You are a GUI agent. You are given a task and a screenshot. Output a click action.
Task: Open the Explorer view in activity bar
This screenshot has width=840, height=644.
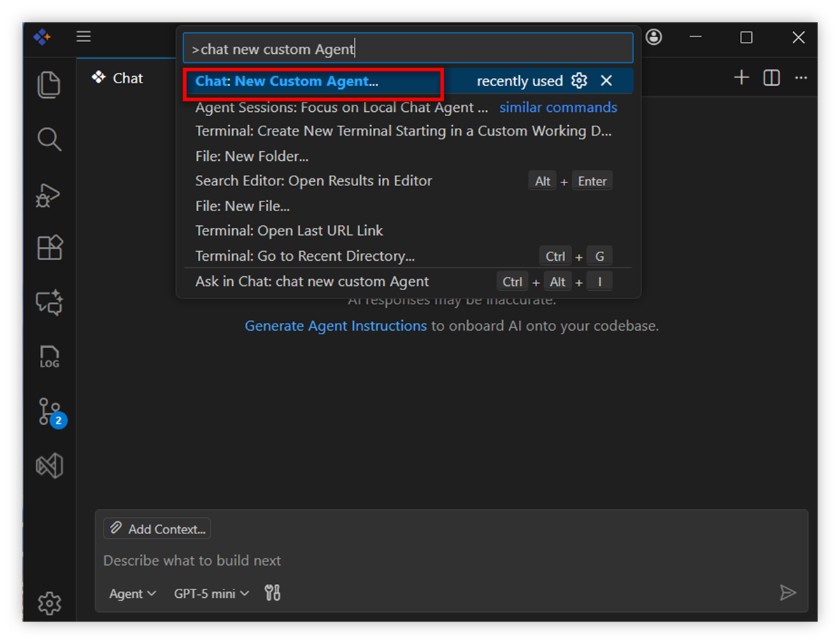pos(49,85)
